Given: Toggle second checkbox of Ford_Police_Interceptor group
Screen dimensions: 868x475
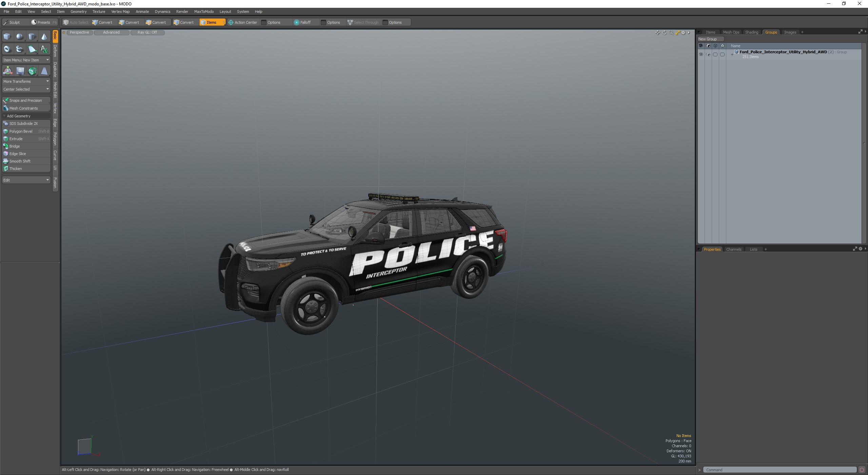Looking at the screenshot, I should click(722, 54).
